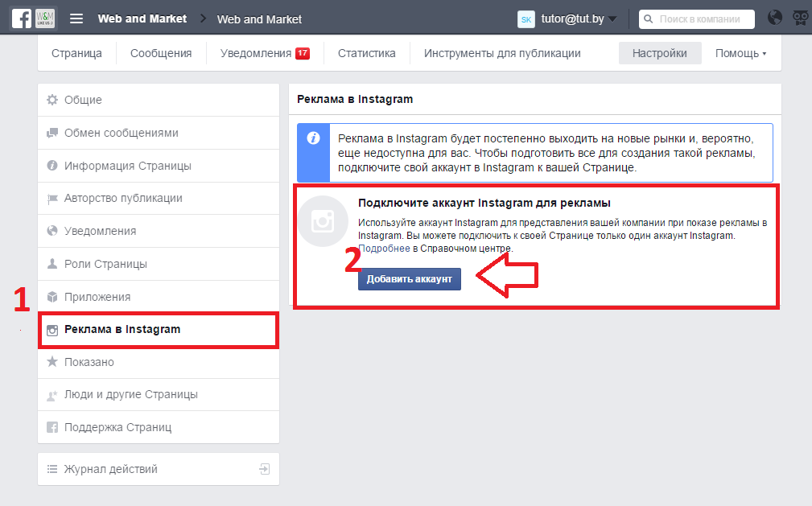Open the Показано settings section
812x506 pixels.
click(159, 362)
